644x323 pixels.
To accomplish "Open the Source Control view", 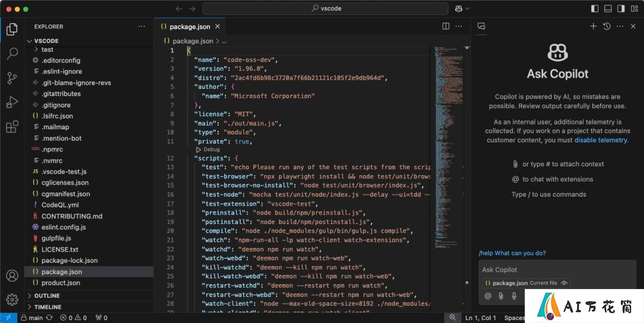I will pos(12,78).
